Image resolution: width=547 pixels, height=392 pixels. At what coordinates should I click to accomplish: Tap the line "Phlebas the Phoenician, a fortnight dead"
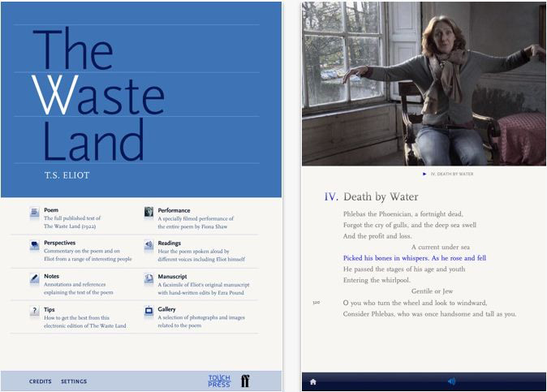[403, 213]
